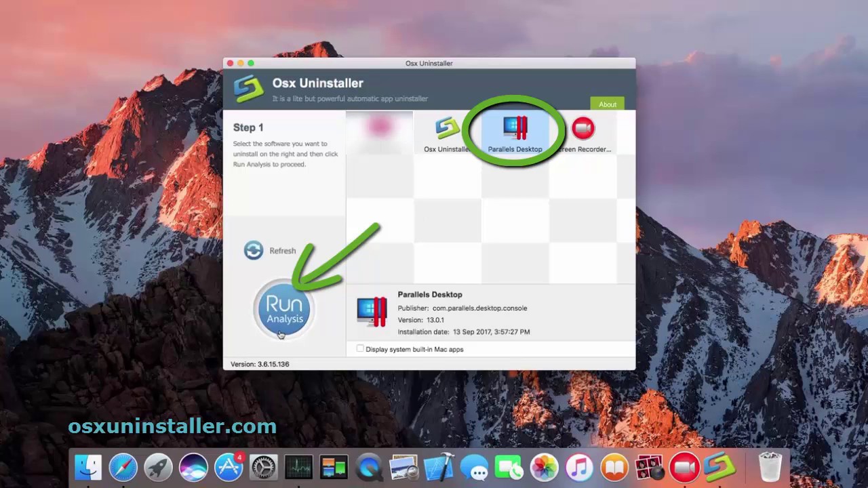Open Preview from the dock
Image resolution: width=868 pixels, height=488 pixels.
(404, 467)
